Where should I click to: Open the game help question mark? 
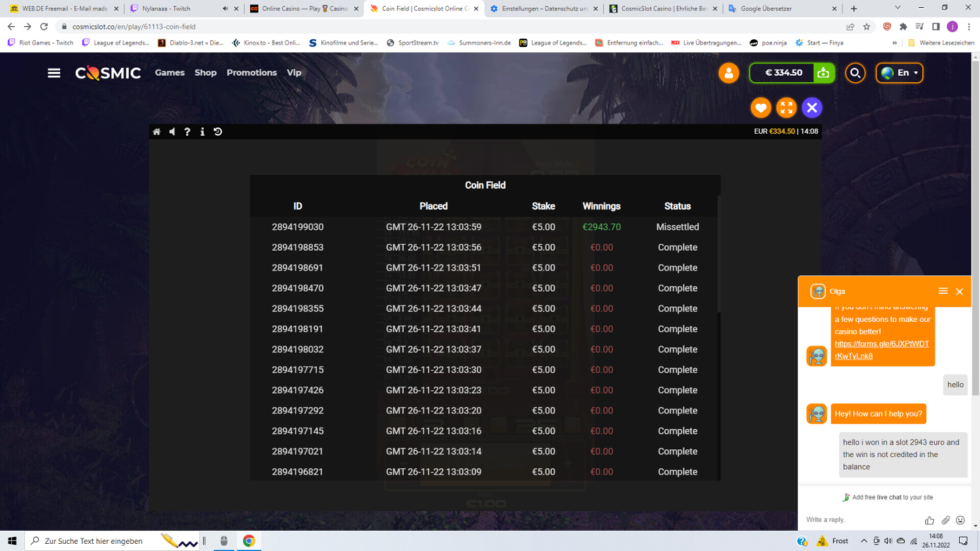(x=188, y=132)
